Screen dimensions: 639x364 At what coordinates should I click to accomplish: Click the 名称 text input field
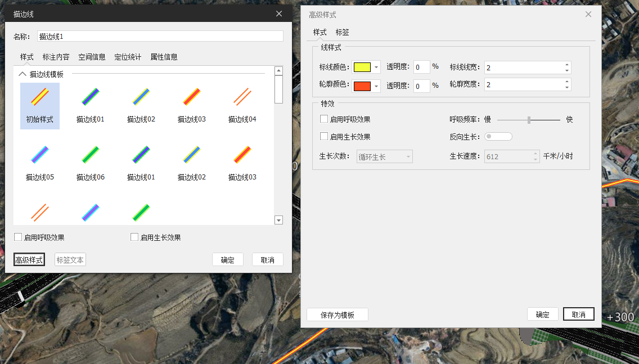pyautogui.click(x=160, y=37)
